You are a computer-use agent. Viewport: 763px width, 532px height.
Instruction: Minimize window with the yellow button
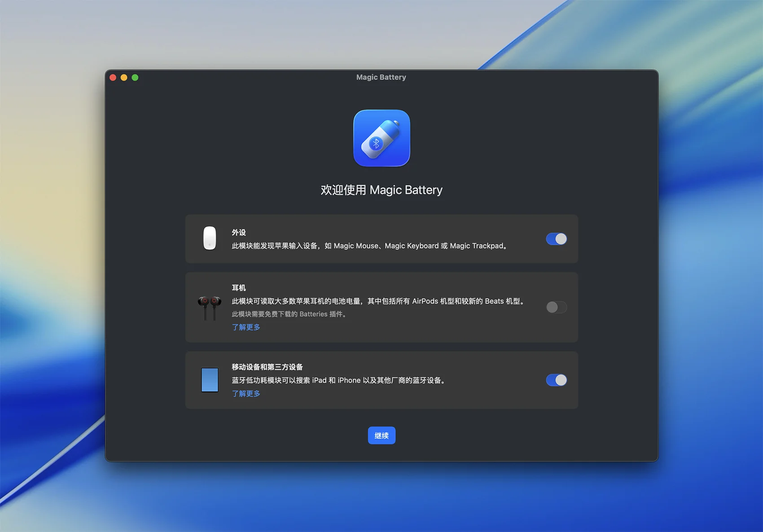click(124, 78)
